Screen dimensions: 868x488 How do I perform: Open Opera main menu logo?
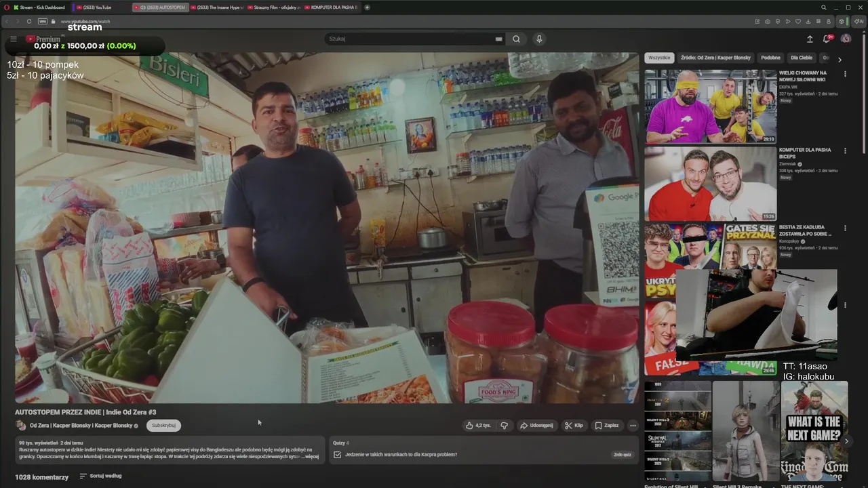(5, 7)
